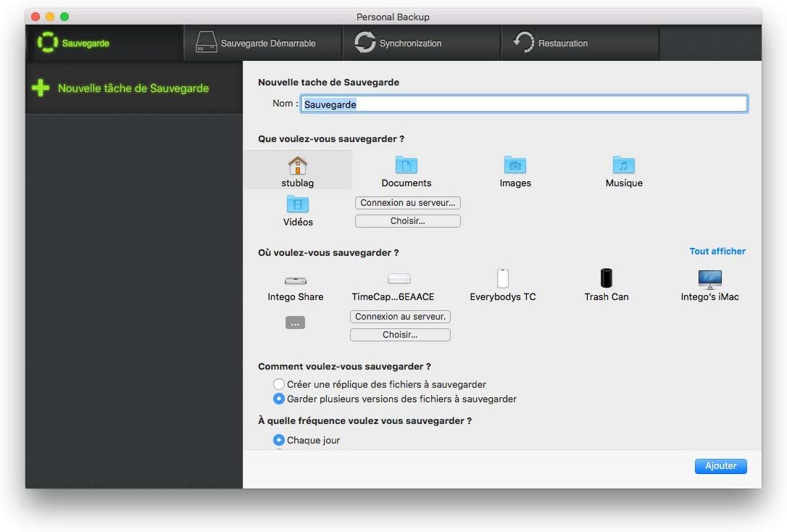Click 'Connexion au serveur...' under sources
Screen dimensions: 787x532
(x=407, y=202)
